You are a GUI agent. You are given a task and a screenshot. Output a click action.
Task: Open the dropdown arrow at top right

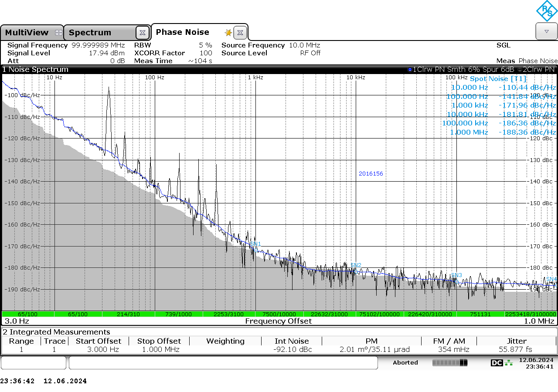(546, 31)
